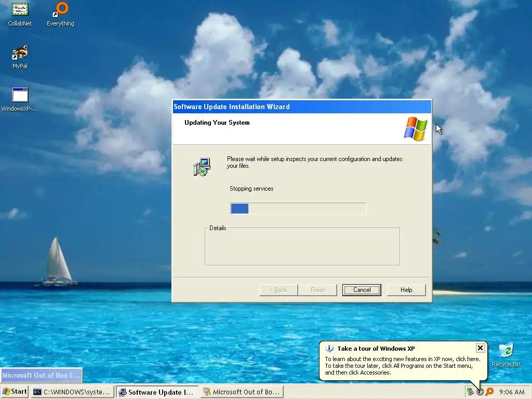Click the Microsoft Out of Box E... window title
Screen dimensions: 532x399
tap(41, 375)
